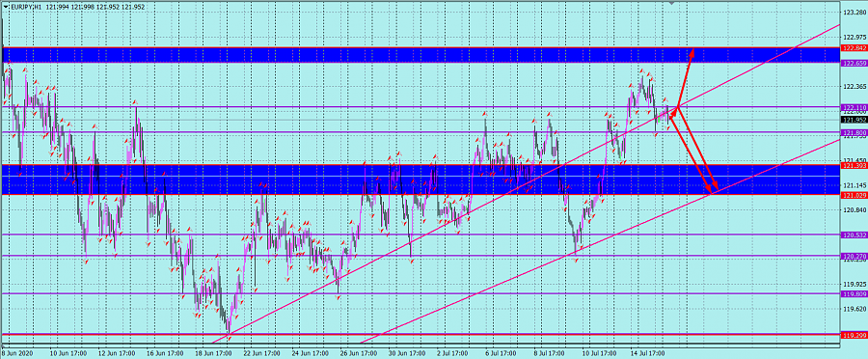Viewport: 868px width, 359px height.
Task: Click the 6 Jul 17:00 time label
Action: (x=502, y=352)
